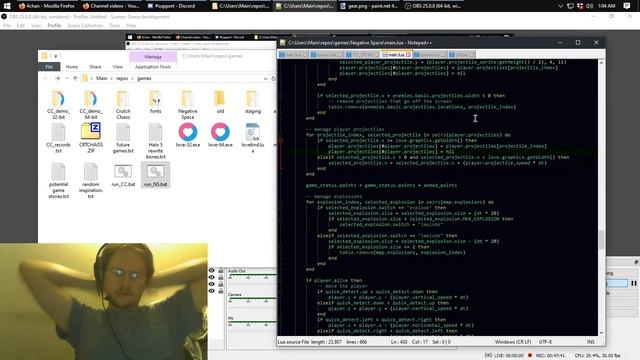Image resolution: width=640 pixels, height=360 pixels.
Task: Select the CRTCHAOS.ZIP archive
Action: (x=91, y=138)
